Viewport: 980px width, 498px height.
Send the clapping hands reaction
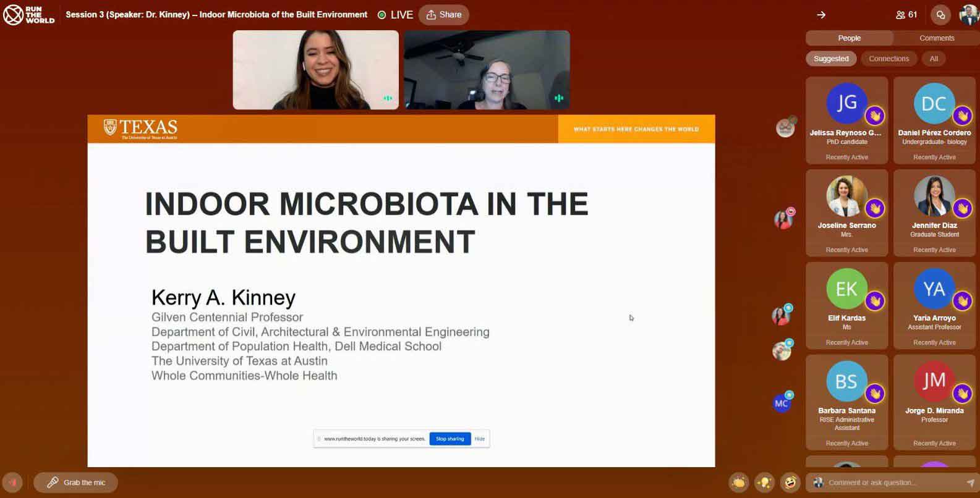[x=738, y=483]
